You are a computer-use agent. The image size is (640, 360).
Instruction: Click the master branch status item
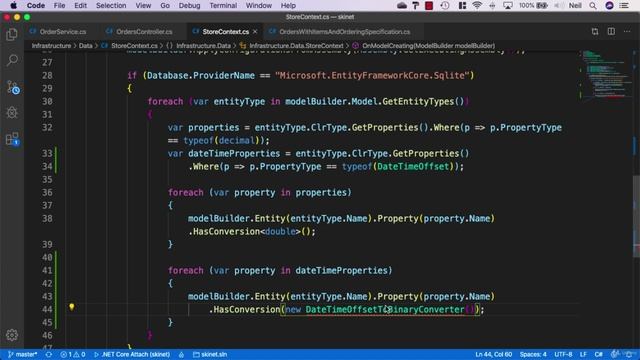(x=22, y=354)
